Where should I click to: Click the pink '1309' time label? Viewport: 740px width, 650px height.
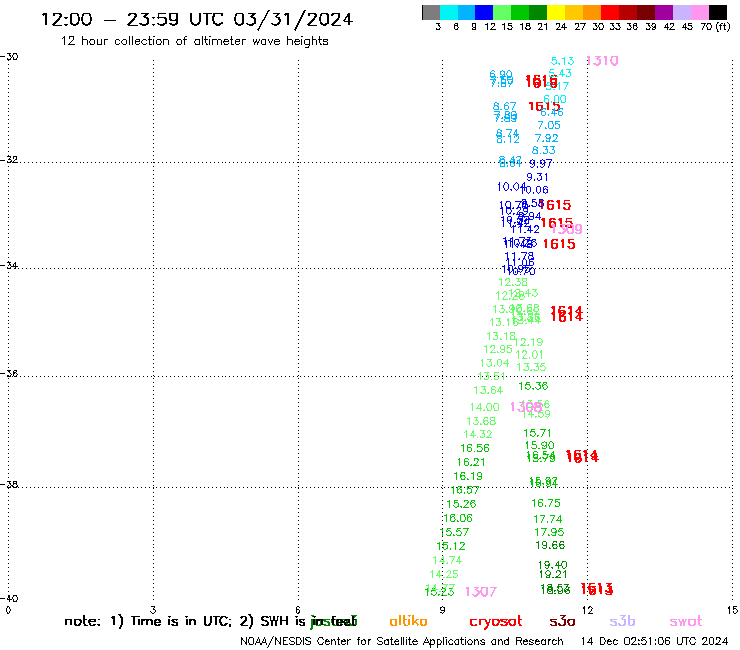566,229
